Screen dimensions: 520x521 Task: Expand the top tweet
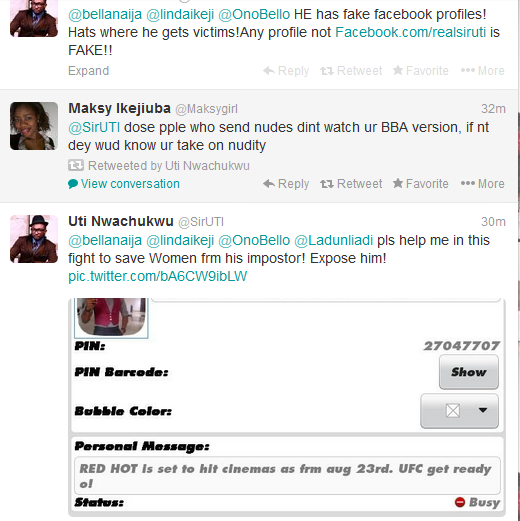tap(88, 71)
